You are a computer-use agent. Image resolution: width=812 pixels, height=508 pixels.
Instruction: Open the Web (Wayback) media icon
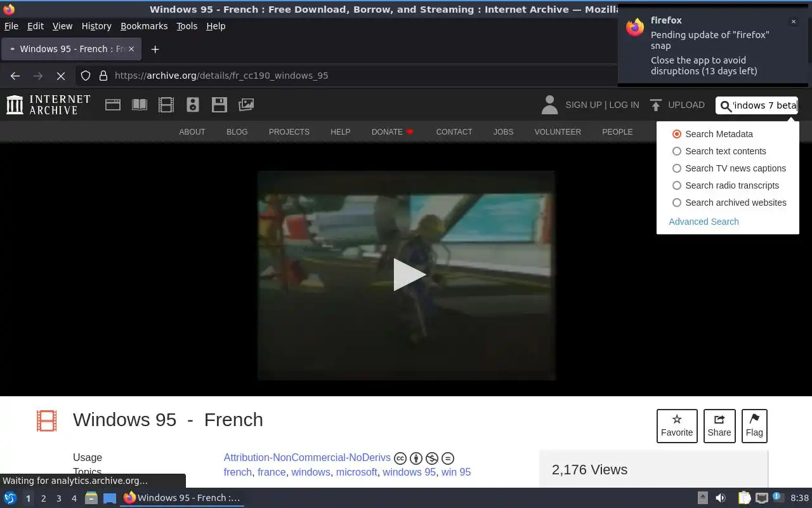[113, 105]
